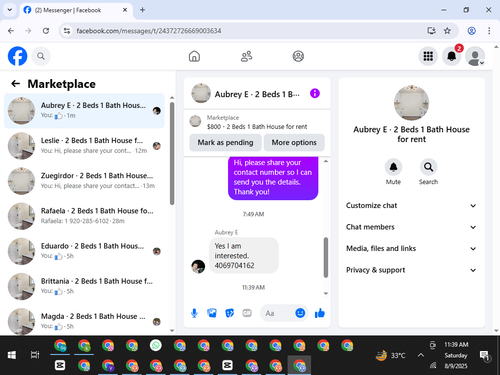Viewport: 500px width, 375px height.
Task: Open the emoji picker in the message box
Action: pyautogui.click(x=300, y=313)
